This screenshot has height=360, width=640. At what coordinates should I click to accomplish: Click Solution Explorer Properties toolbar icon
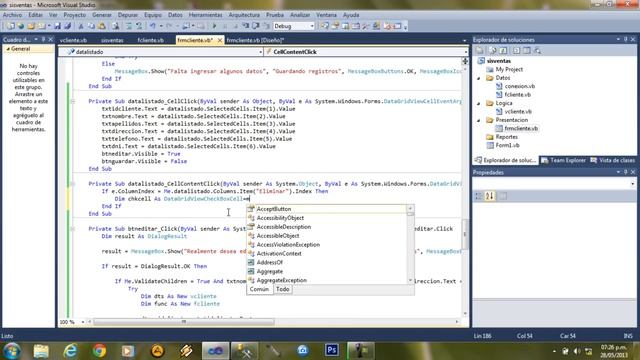pos(480,51)
